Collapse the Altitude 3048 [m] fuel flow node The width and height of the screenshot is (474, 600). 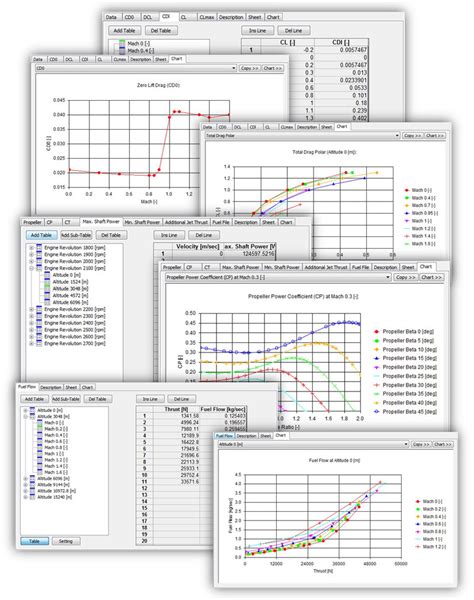click(26, 416)
